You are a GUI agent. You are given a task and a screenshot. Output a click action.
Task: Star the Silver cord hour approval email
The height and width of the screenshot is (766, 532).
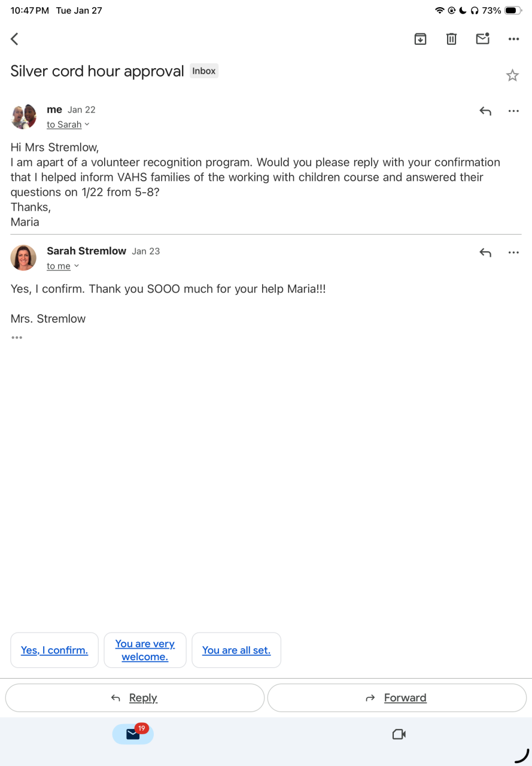coord(512,75)
